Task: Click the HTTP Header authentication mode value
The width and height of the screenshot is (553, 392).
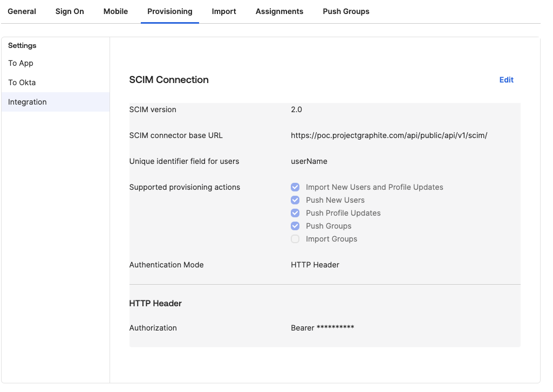Action: pos(315,265)
